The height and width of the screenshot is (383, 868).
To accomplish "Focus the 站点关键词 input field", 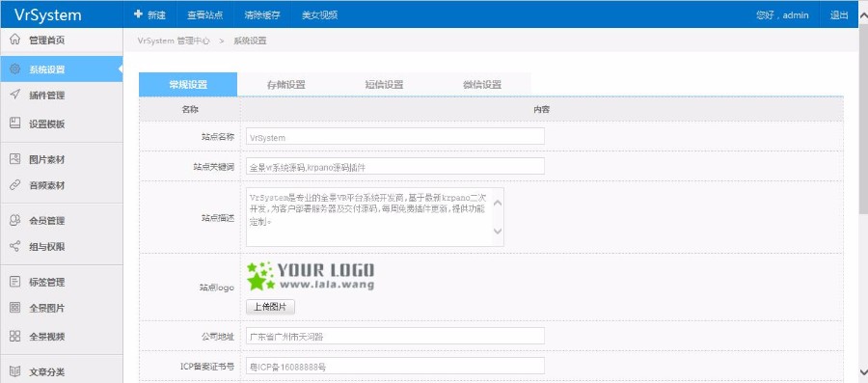I will (x=395, y=166).
